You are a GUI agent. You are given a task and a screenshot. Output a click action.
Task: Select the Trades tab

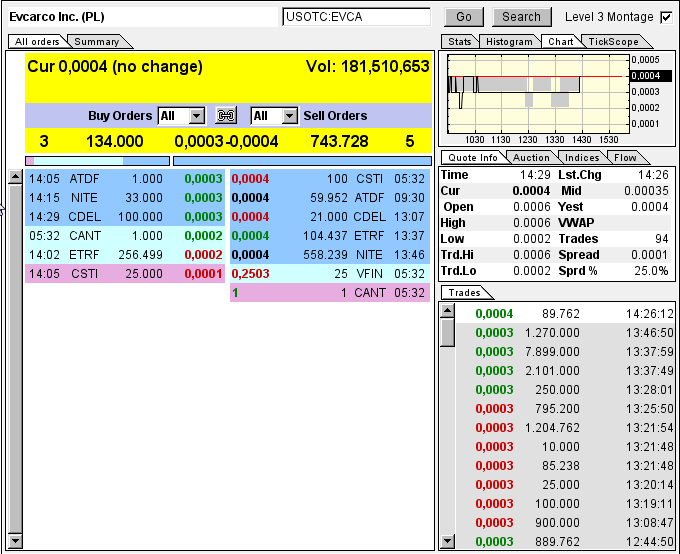464,292
